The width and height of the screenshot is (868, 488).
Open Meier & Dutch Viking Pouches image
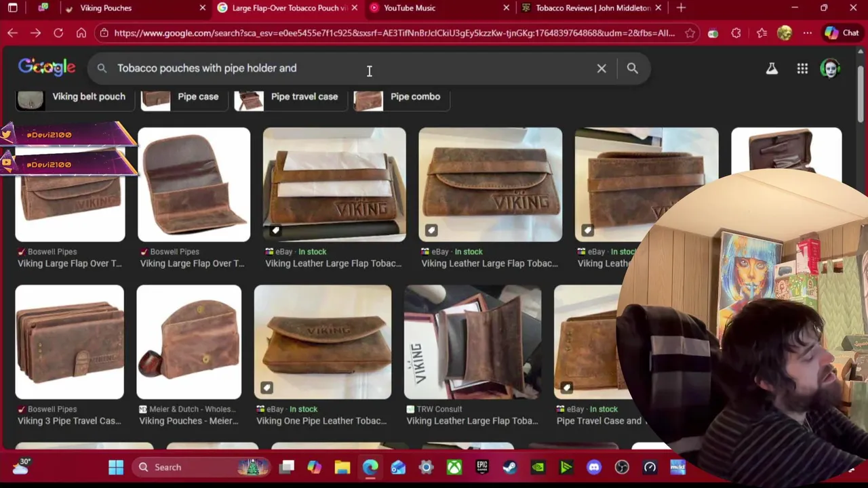coord(189,342)
